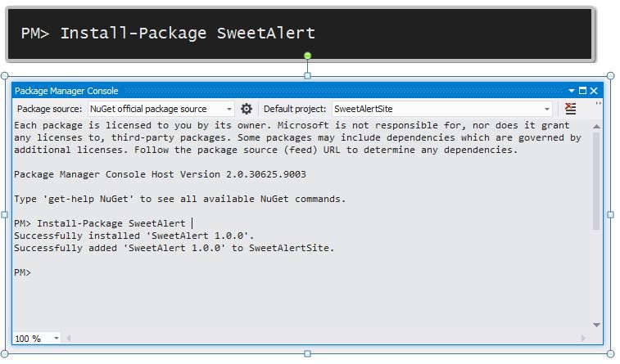Open the window position dropdown arrow in the title bar
Image resolution: width=620 pixels, height=364 pixels.
(x=572, y=91)
